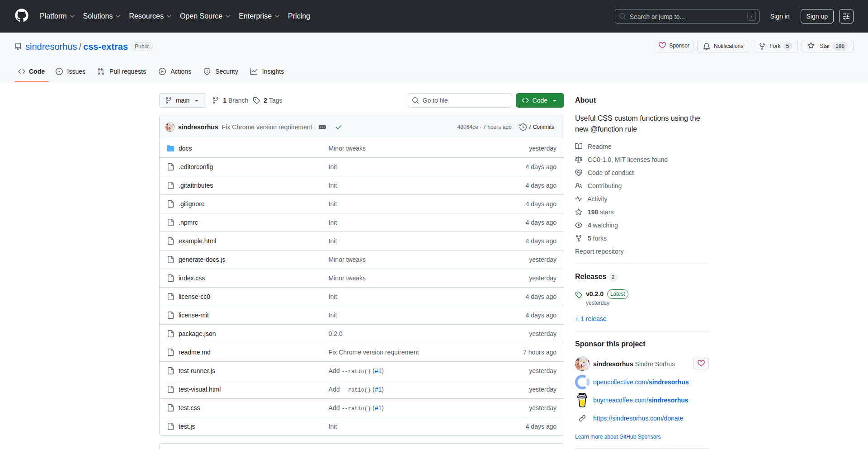The image size is (868, 449).
Task: Open the opencollective.com/sindresorhus link
Action: pyautogui.click(x=641, y=382)
